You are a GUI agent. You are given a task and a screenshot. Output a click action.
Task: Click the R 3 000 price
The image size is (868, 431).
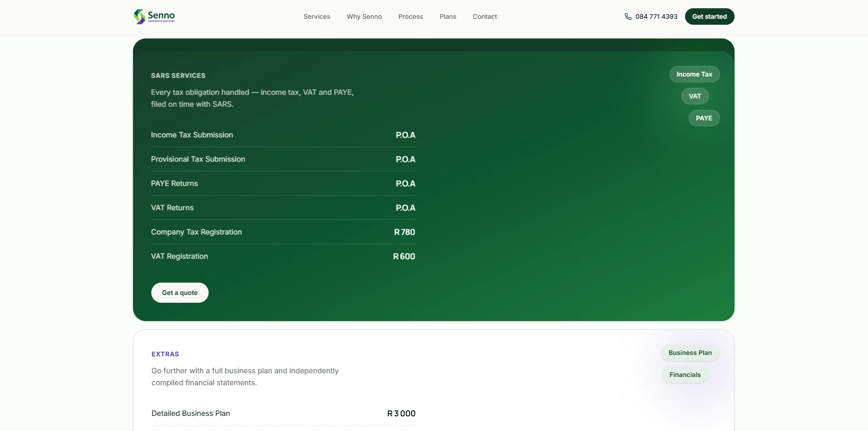(401, 414)
